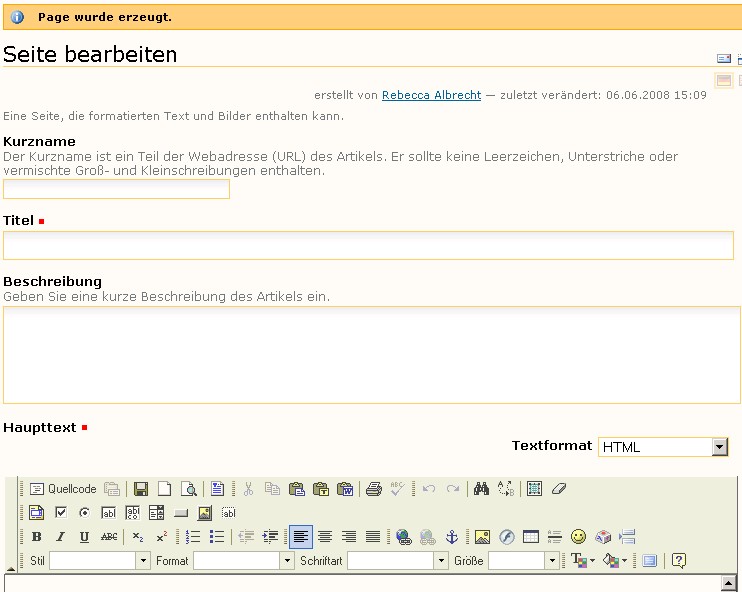Open the Textformat HTML dropdown
Image resolution: width=742 pixels, height=592 pixels.
tap(663, 447)
